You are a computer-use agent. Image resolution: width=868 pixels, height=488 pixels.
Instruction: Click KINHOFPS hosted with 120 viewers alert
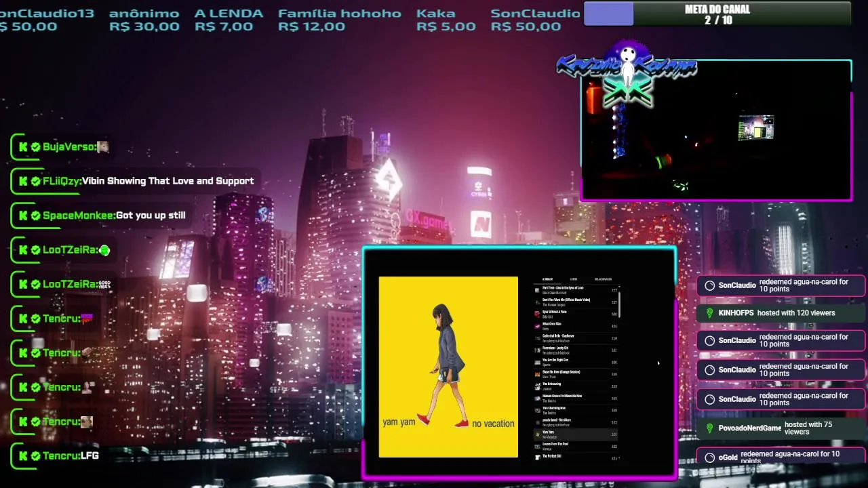pyautogui.click(x=781, y=313)
